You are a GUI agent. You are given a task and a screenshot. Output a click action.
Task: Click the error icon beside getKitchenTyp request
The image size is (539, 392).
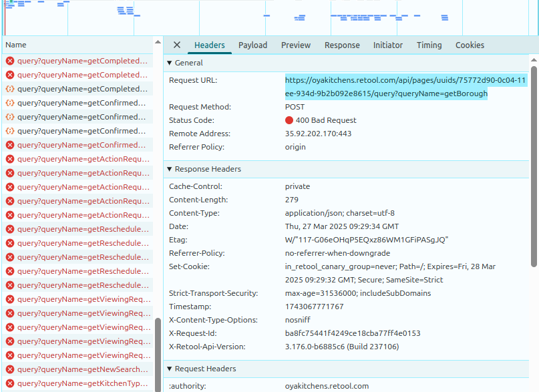point(10,383)
